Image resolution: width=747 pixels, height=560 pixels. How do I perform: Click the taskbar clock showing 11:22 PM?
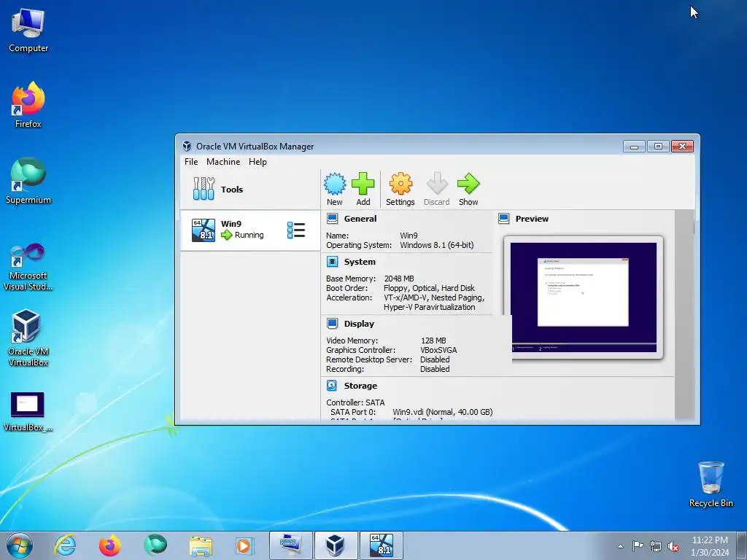[710, 546]
